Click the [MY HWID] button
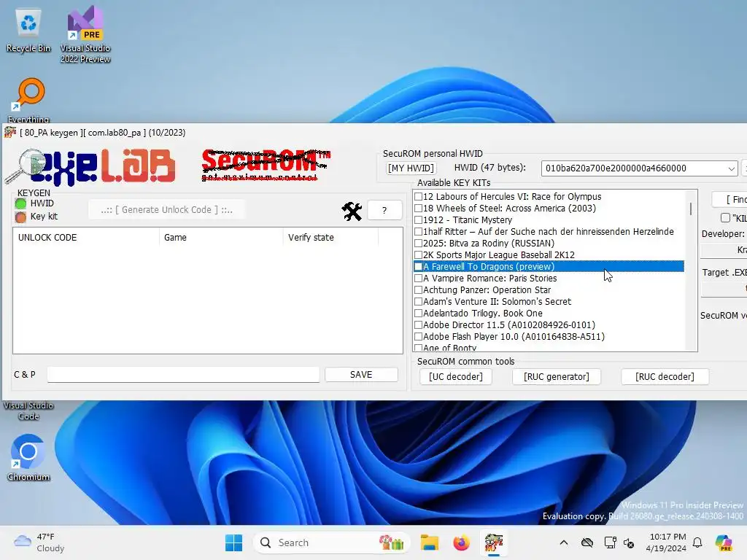Image resolution: width=747 pixels, height=560 pixels. click(411, 168)
